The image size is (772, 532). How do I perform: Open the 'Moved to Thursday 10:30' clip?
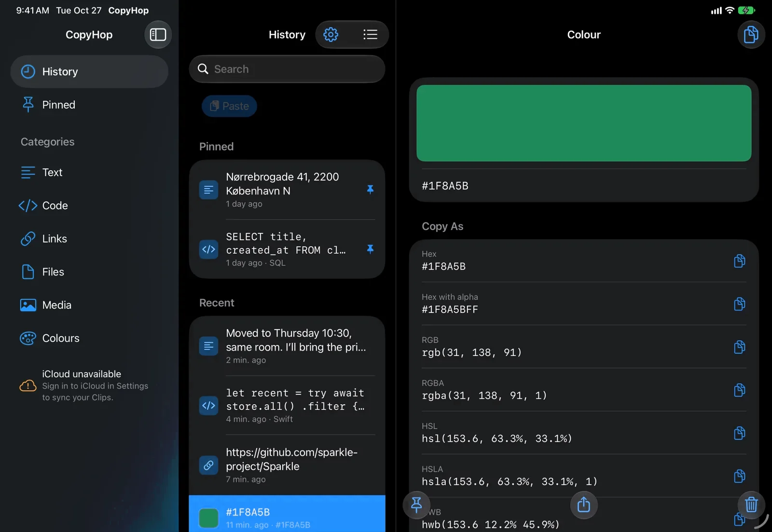click(287, 346)
